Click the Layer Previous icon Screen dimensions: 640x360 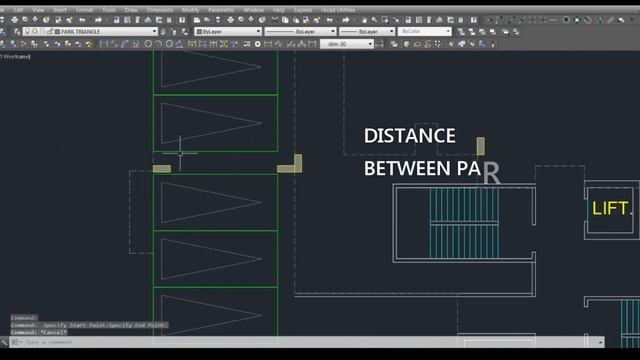pyautogui.click(x=174, y=31)
